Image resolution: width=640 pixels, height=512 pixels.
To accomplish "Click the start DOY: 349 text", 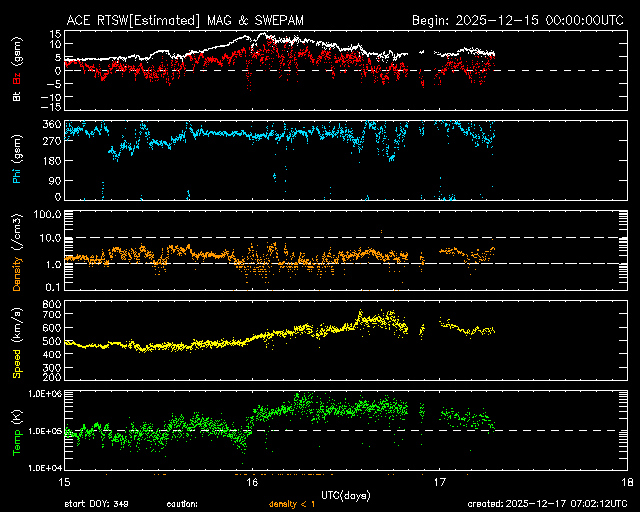I will (97, 504).
